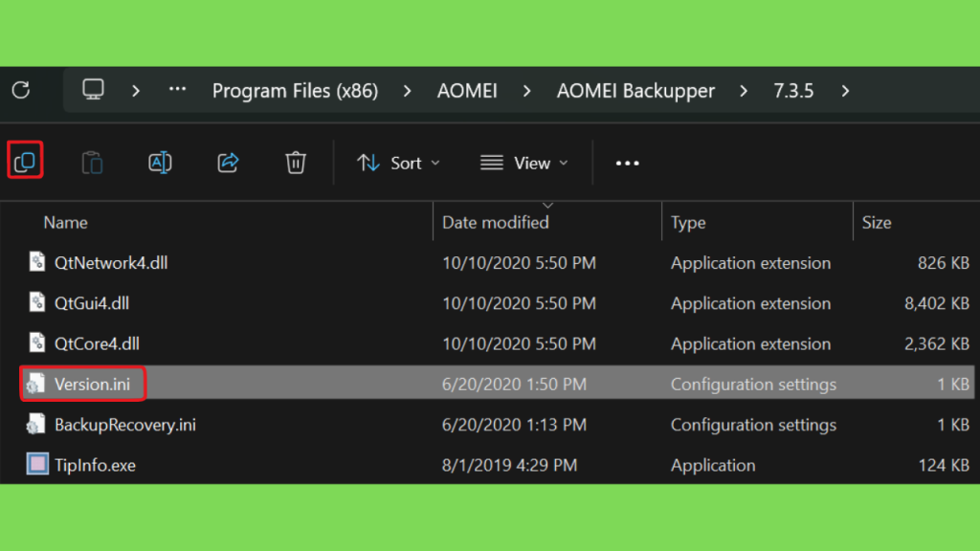Click the Delete trash icon

tap(296, 163)
